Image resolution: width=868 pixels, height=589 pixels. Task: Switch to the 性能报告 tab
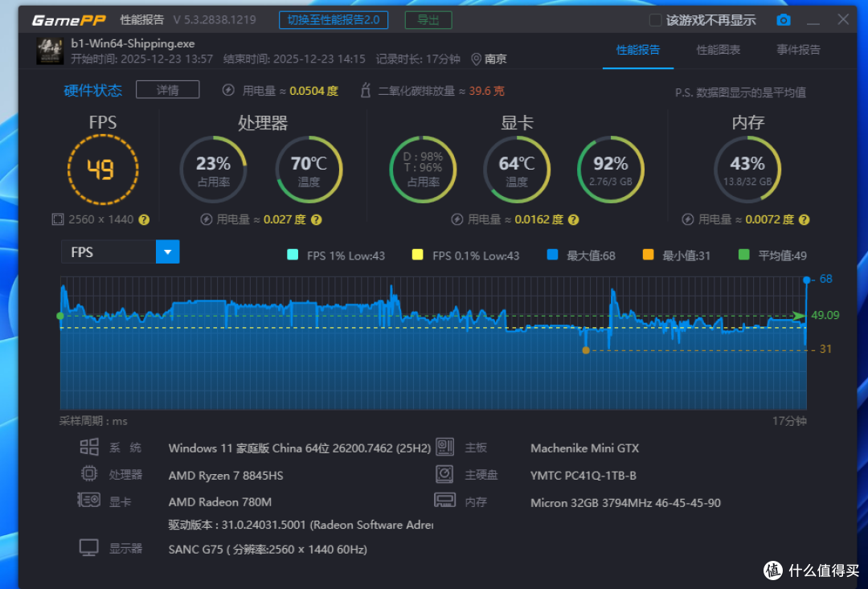(637, 50)
